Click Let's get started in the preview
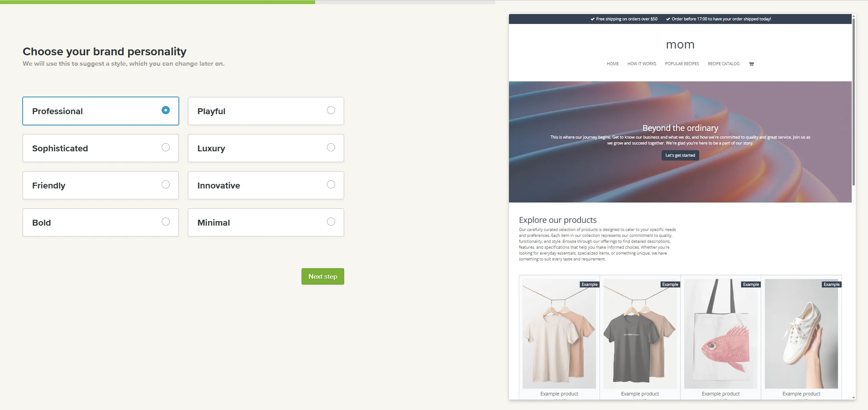 [x=680, y=155]
